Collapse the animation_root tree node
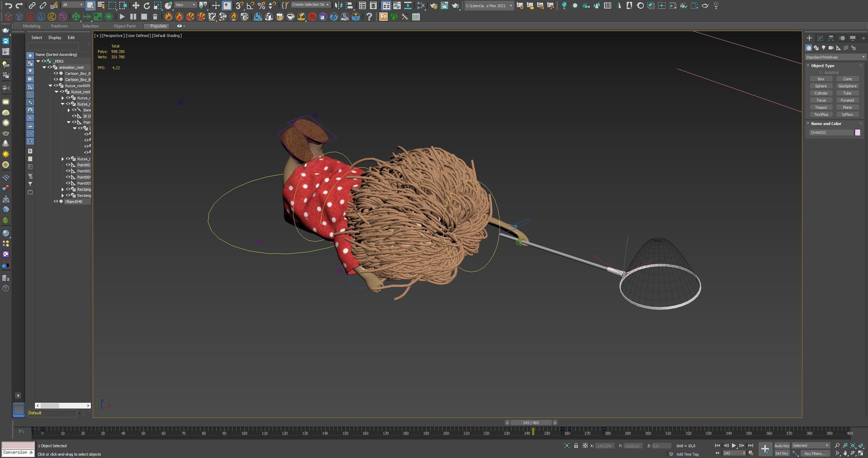Viewport: 868px width, 458px height. (x=44, y=67)
